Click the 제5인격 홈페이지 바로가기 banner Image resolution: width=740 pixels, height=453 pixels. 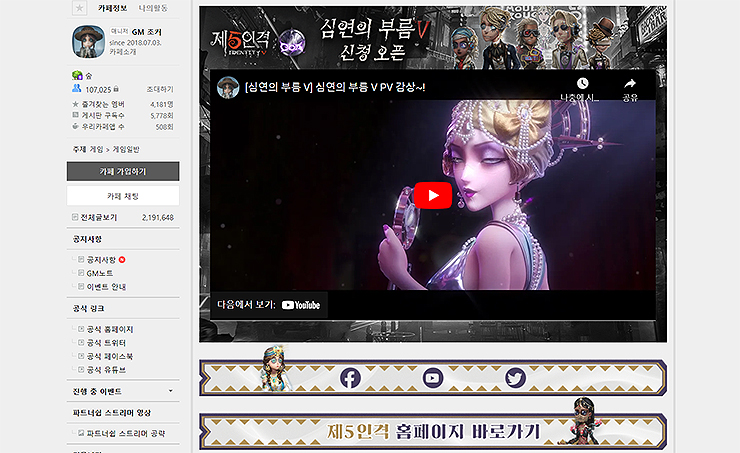pos(433,431)
